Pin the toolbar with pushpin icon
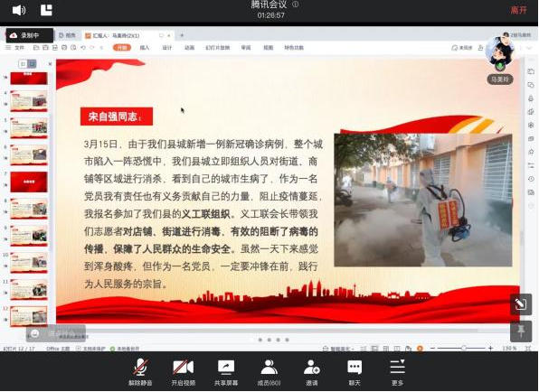539x392 pixels. click(521, 331)
